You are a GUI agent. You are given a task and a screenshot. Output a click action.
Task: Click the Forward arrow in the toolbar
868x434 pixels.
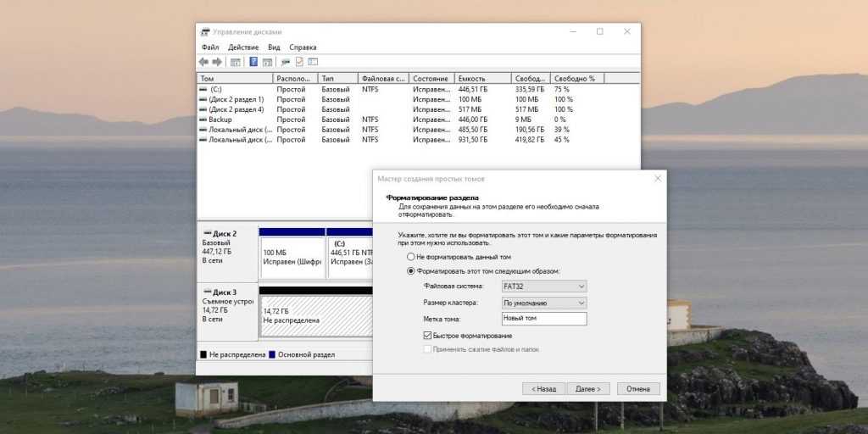point(217,62)
